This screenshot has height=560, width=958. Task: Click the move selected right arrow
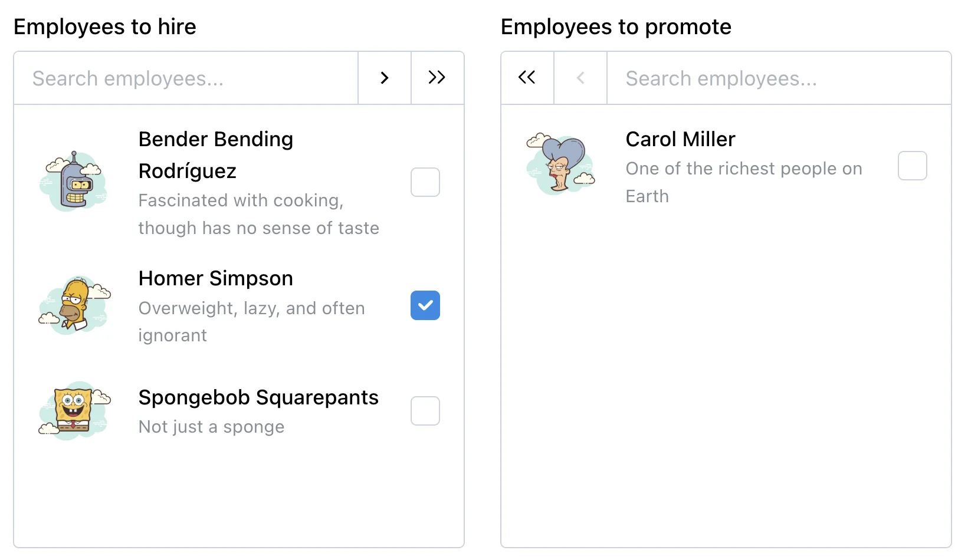(385, 78)
